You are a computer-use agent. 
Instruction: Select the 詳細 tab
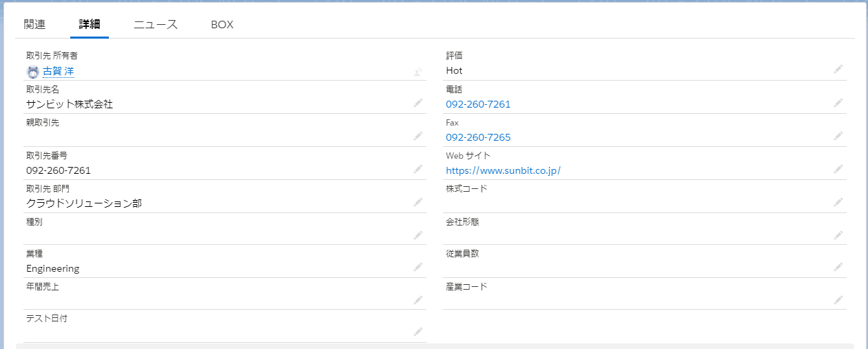pyautogui.click(x=90, y=25)
